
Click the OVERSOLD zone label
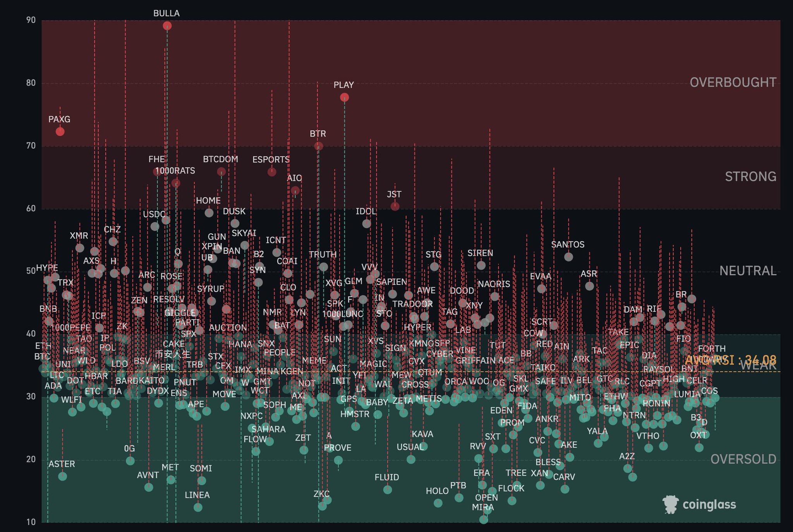coord(743,459)
